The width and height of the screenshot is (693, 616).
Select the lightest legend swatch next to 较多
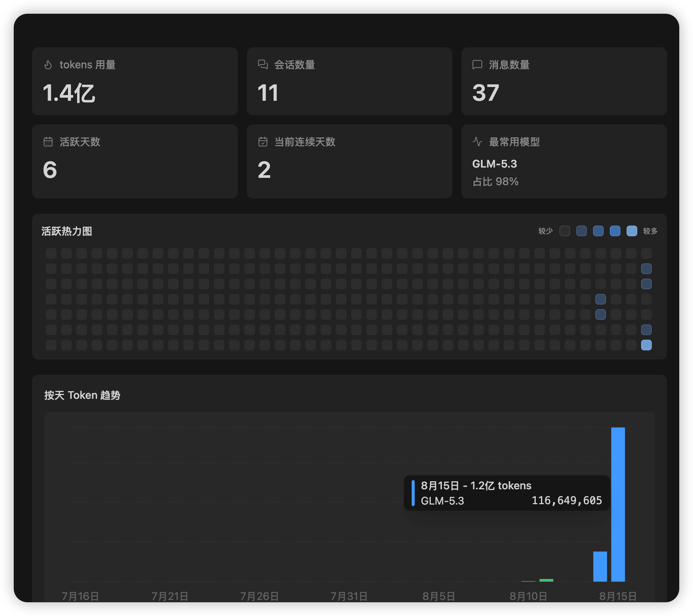coord(632,231)
